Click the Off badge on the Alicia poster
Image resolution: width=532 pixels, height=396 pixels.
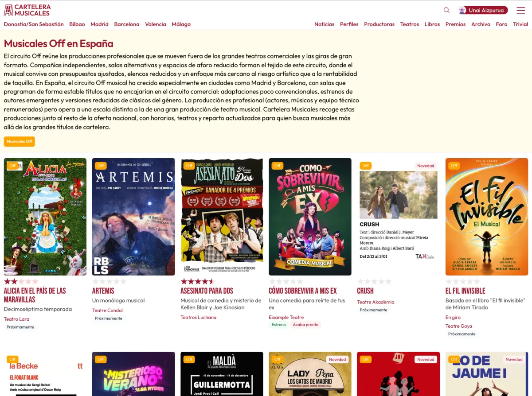click(12, 166)
